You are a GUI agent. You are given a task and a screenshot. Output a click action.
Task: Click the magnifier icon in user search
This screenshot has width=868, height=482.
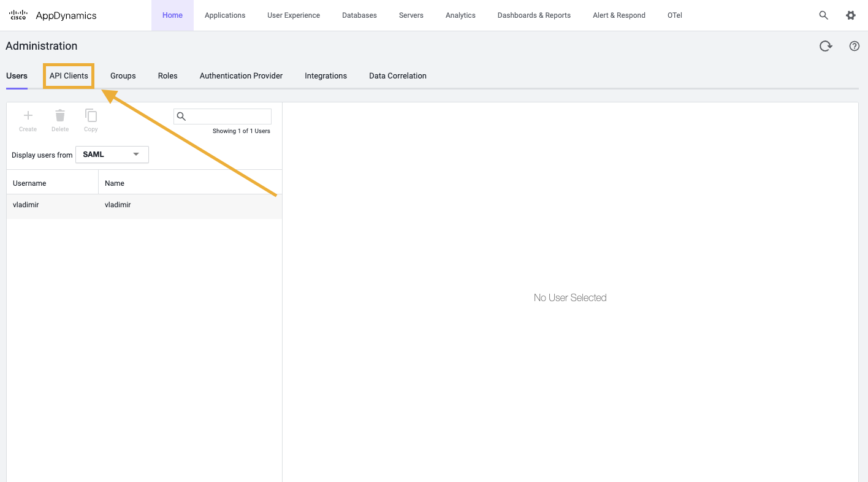click(181, 117)
